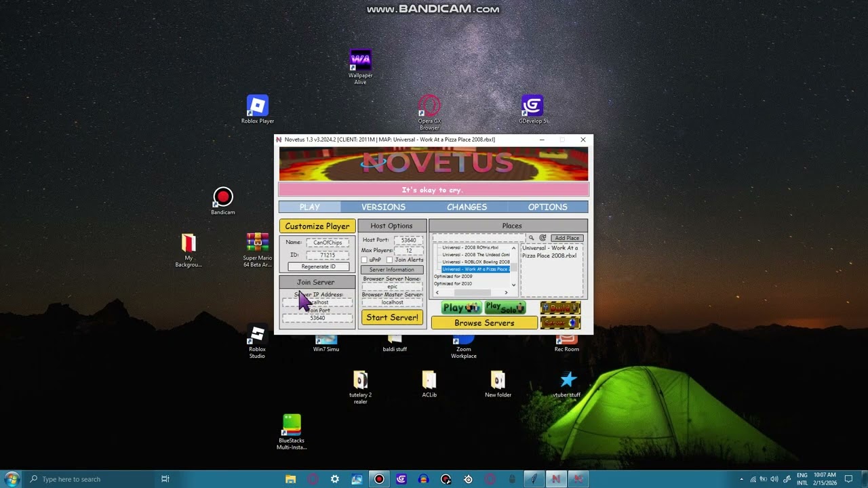Click places list scroll-down arrow
868x488 pixels.
pos(513,285)
